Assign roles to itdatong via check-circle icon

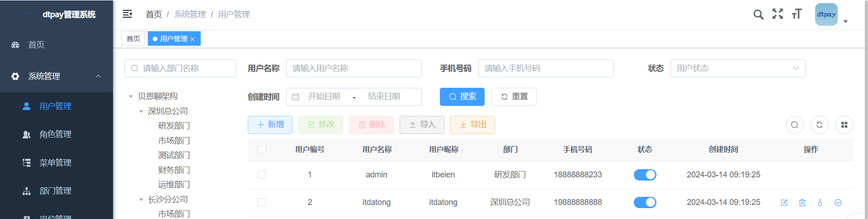click(838, 203)
